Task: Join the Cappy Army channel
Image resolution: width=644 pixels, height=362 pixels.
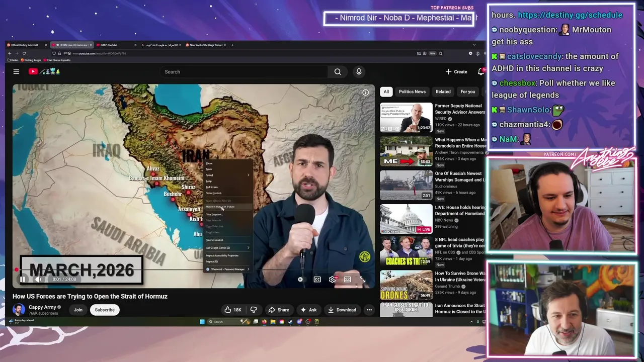Action: 78,310
